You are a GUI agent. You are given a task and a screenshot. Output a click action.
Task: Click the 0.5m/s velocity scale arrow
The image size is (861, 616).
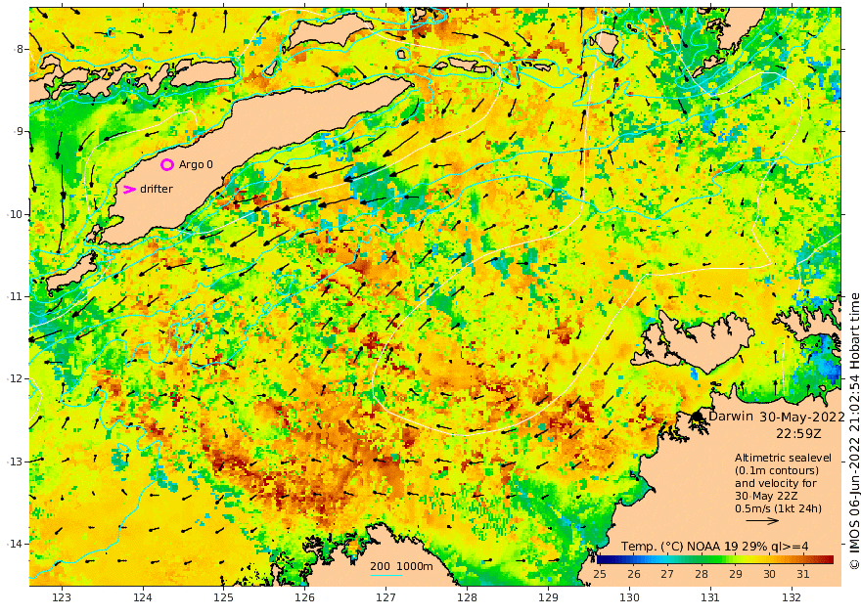click(x=762, y=520)
